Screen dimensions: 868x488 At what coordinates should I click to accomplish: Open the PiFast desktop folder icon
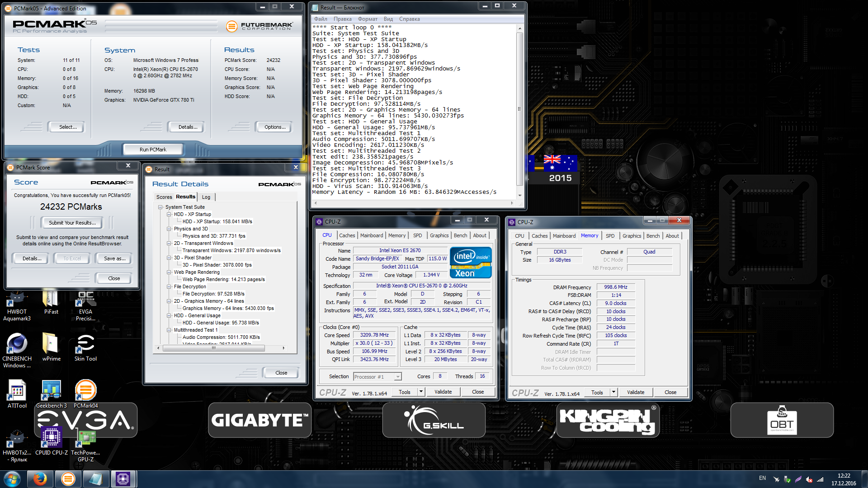click(x=51, y=303)
